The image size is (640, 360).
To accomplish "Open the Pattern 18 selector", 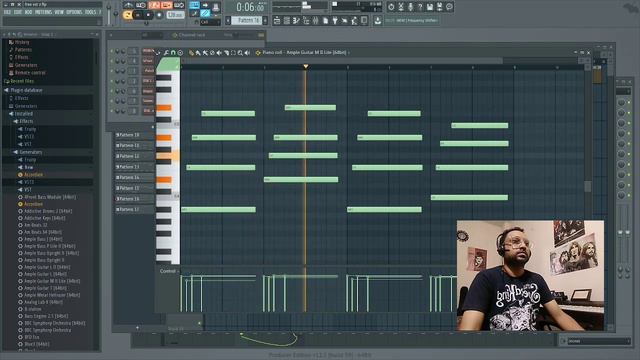I will click(x=247, y=20).
